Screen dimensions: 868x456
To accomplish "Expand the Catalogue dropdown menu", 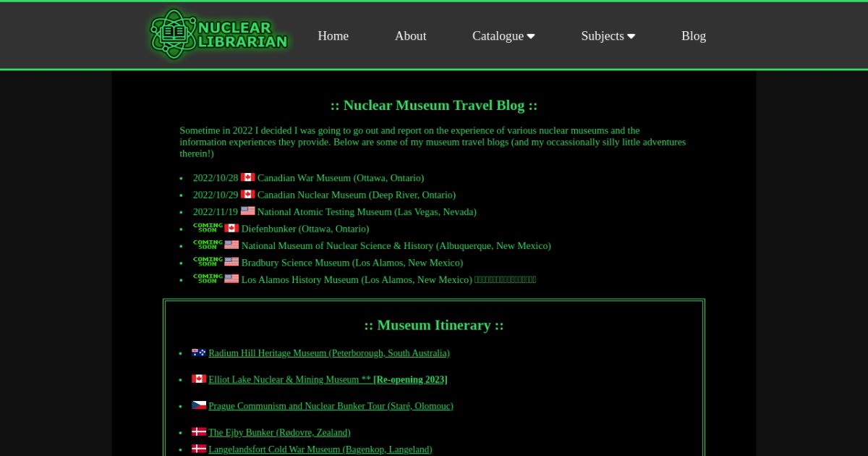I will tap(503, 35).
